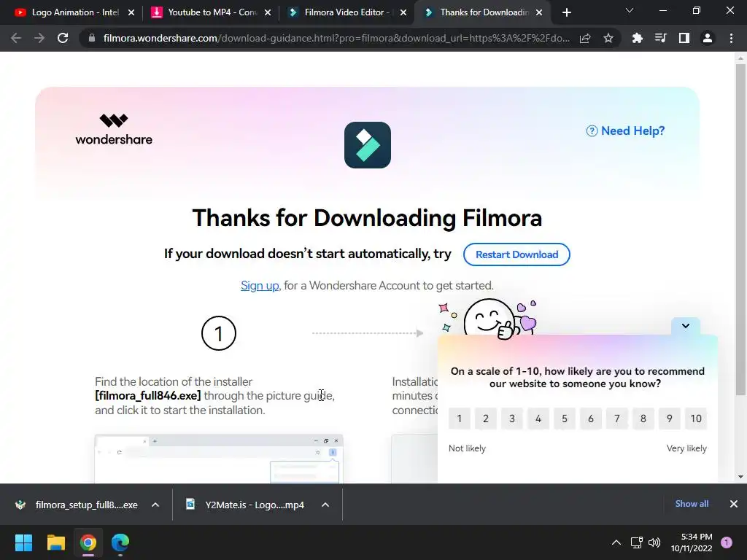
Task: Bookmark this page with the star icon
Action: coord(608,38)
